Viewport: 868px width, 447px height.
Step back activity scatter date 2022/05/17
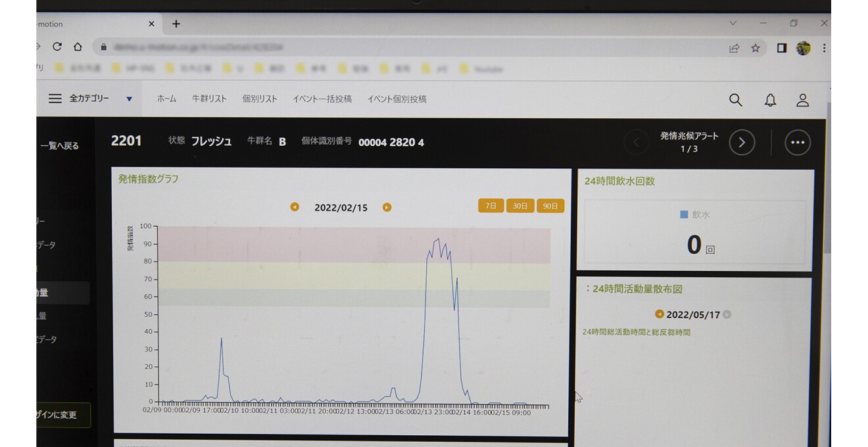[x=660, y=314]
